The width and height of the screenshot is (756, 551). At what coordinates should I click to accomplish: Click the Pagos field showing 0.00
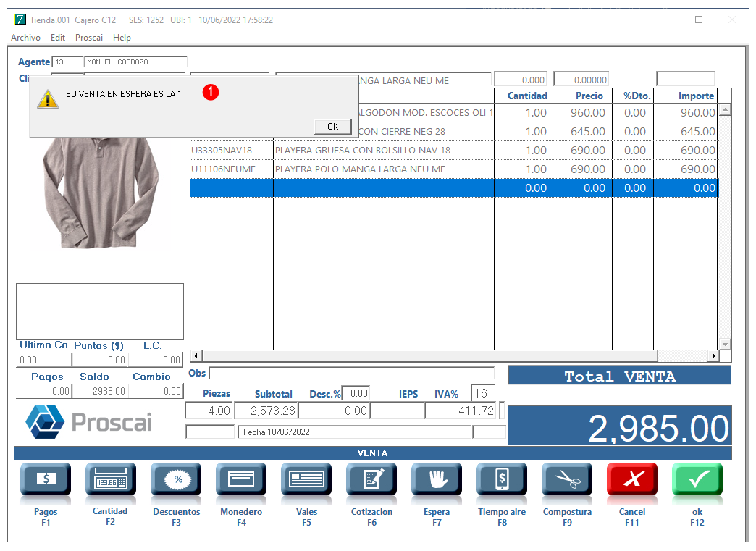pyautogui.click(x=44, y=391)
